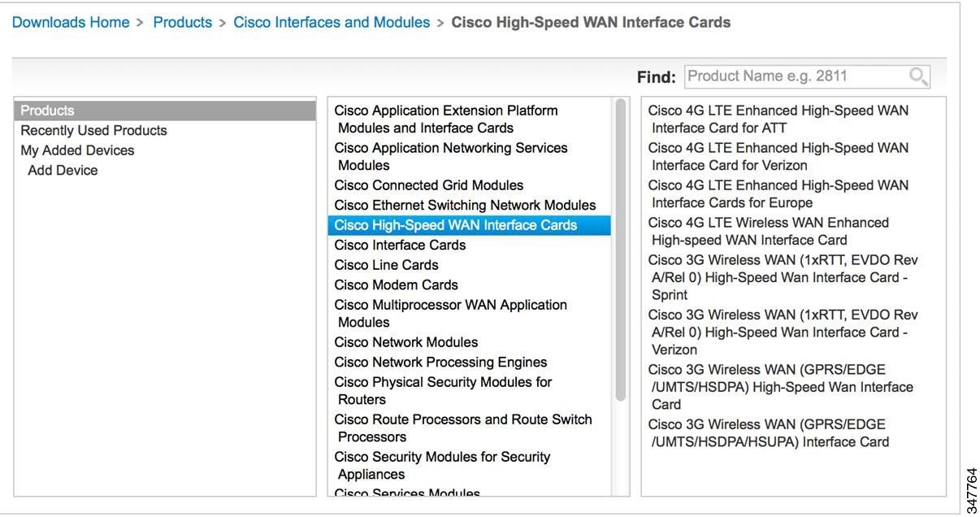This screenshot has height=517, width=980.
Task: Choose Cisco Ethernet Switching Network Modules
Action: click(x=465, y=205)
